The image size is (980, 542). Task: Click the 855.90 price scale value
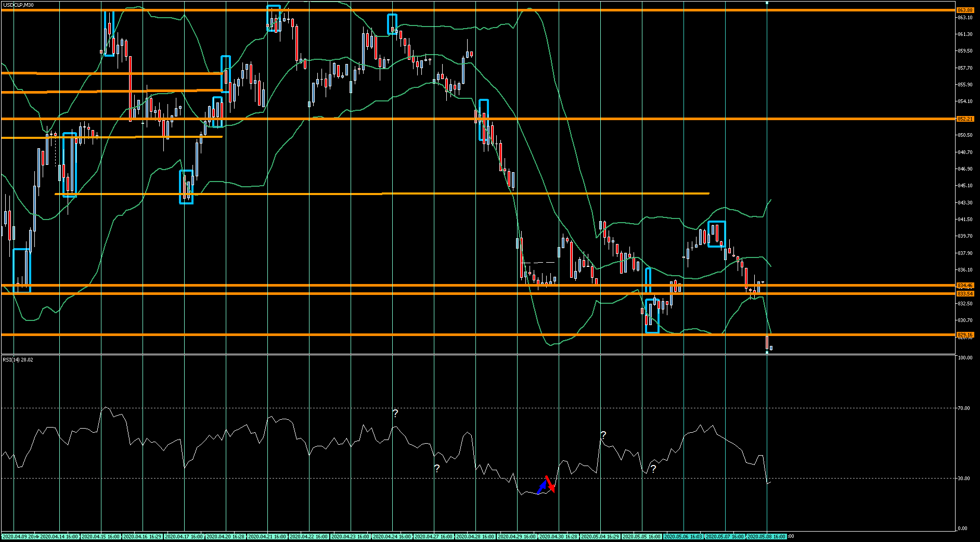point(965,84)
